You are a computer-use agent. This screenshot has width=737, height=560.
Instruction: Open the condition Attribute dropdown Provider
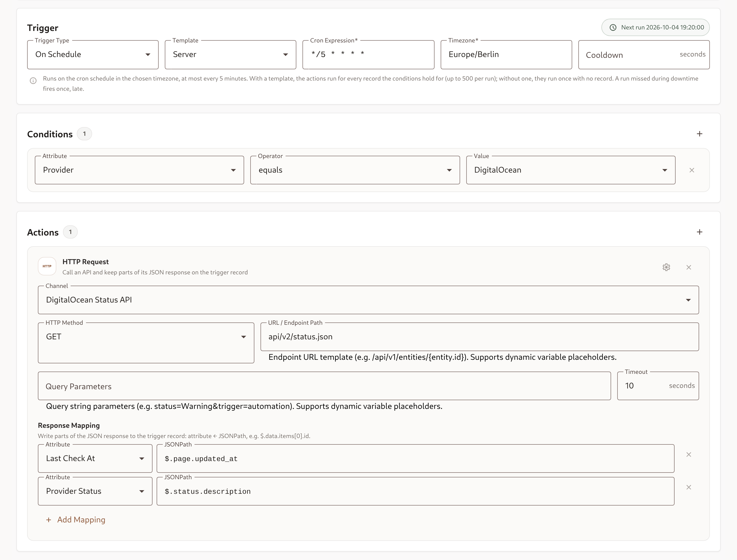pyautogui.click(x=139, y=170)
